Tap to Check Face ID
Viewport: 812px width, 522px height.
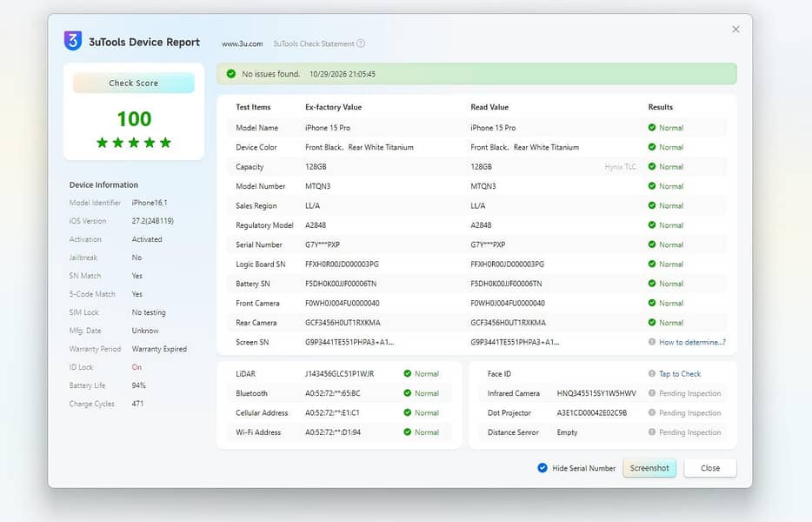(x=680, y=374)
